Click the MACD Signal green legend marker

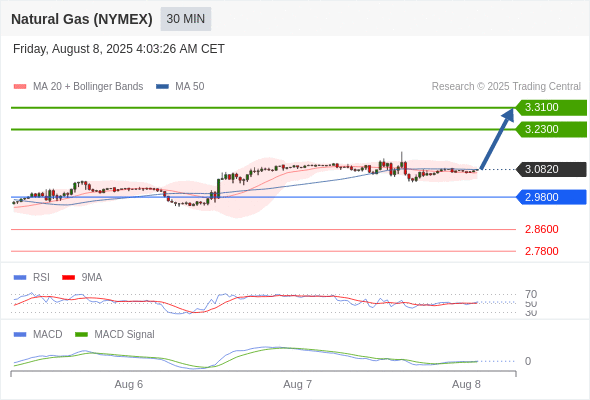click(x=81, y=335)
